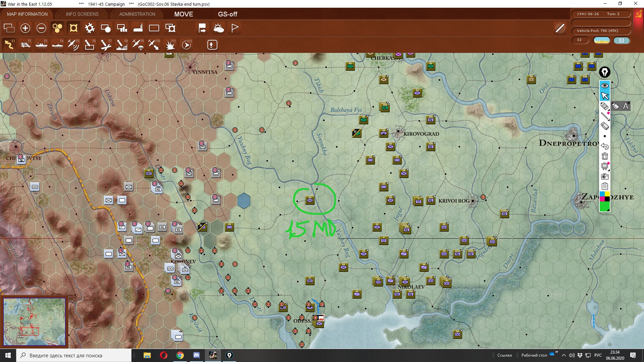Toggle hex grid display button
Image resolution: width=644 pixels, height=362 pixels.
[57, 28]
